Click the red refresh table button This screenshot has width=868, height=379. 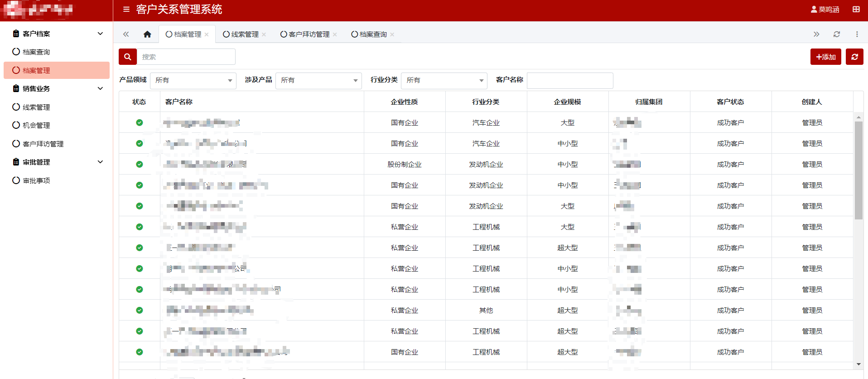[854, 57]
